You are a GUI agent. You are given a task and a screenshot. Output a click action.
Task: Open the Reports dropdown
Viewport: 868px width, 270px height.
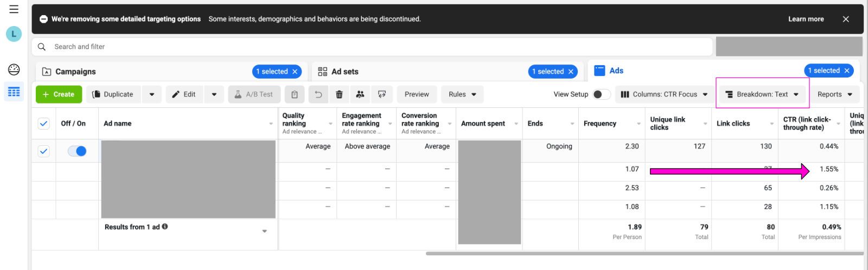tap(835, 94)
